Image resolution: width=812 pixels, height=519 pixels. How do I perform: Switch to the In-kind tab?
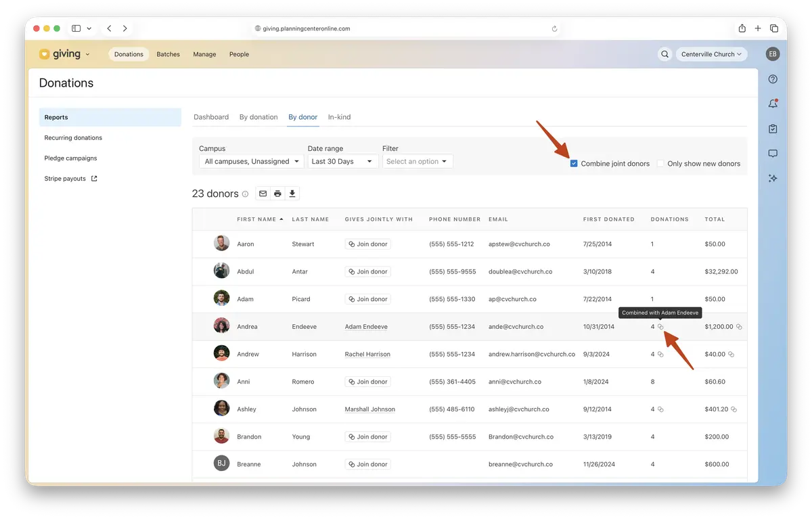click(340, 117)
